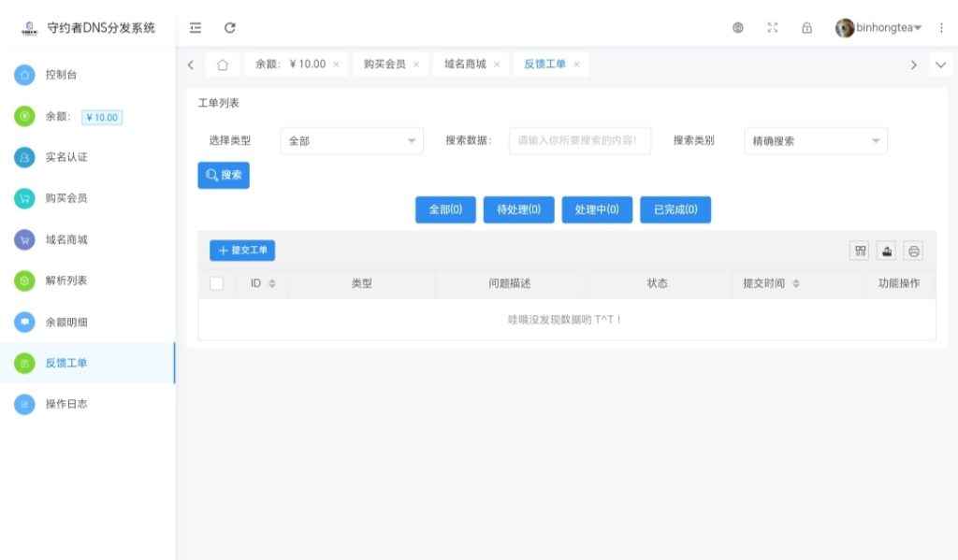
Task: Expand the tab options down-chevron menu
Action: 940,65
